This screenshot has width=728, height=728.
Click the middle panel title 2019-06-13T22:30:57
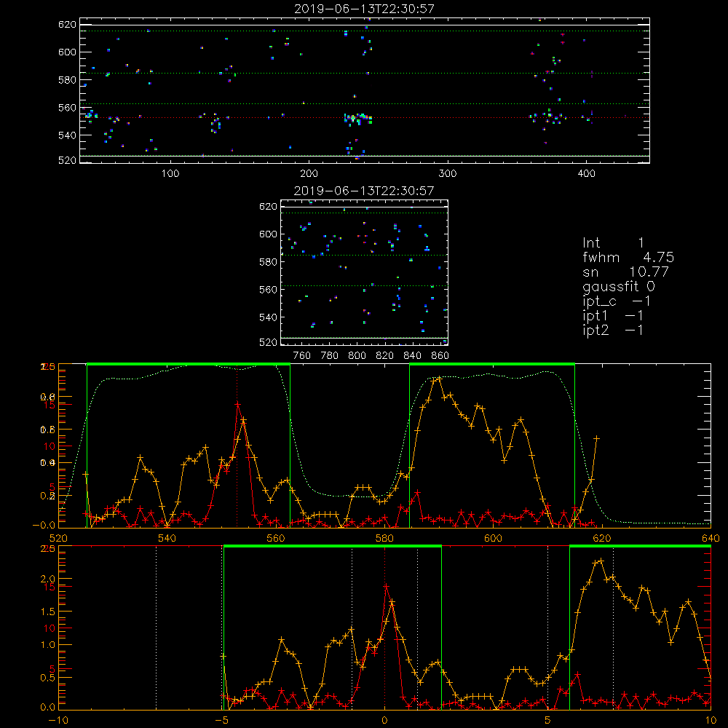364,191
